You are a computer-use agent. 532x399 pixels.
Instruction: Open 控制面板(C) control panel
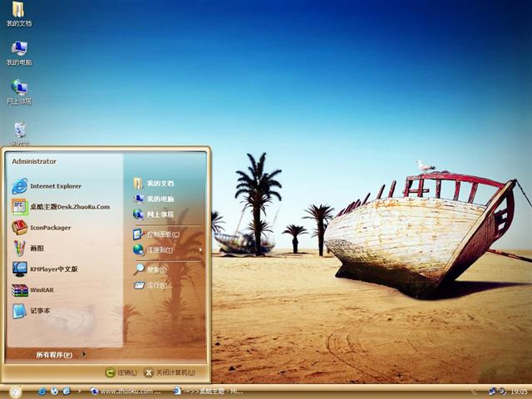pyautogui.click(x=156, y=234)
